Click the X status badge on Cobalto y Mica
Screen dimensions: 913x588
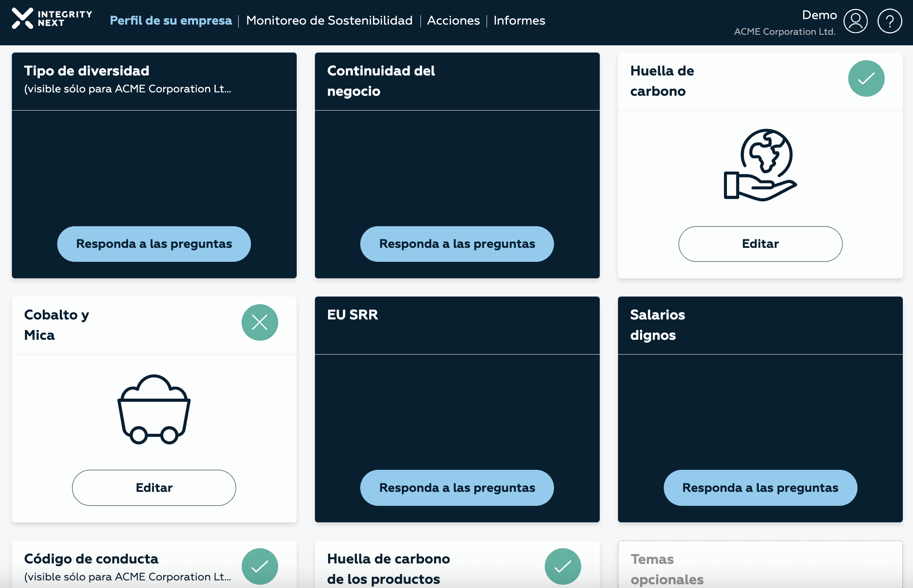259,322
